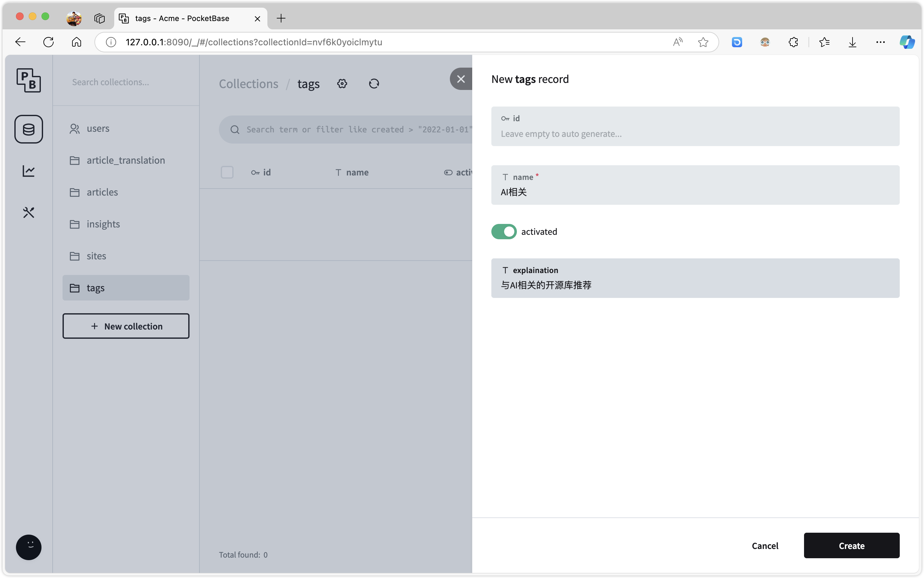
Task: Open tags collection settings gear icon
Action: [342, 83]
